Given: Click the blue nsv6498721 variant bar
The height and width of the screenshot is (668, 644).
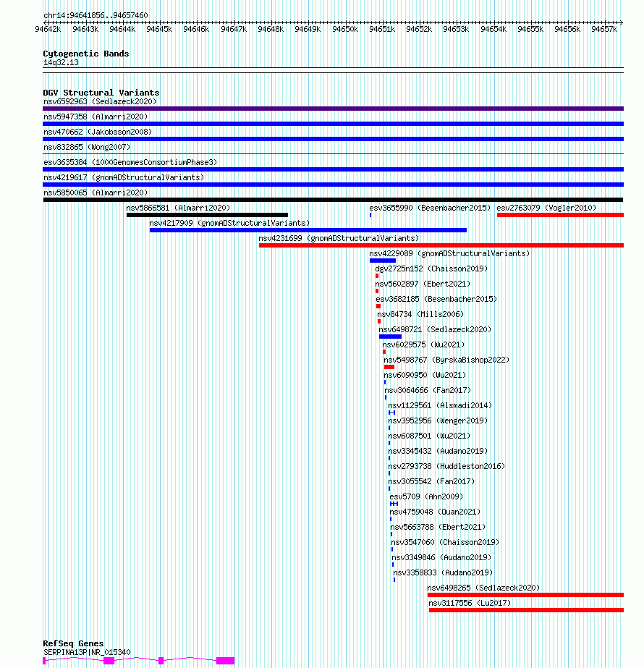Looking at the screenshot, I should click(x=390, y=337).
